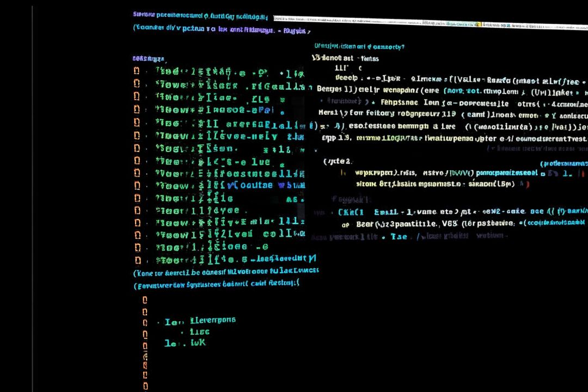Click the cyan '(protlessnamas' label at the right edge
The width and height of the screenshot is (588, 392).
coord(563,163)
